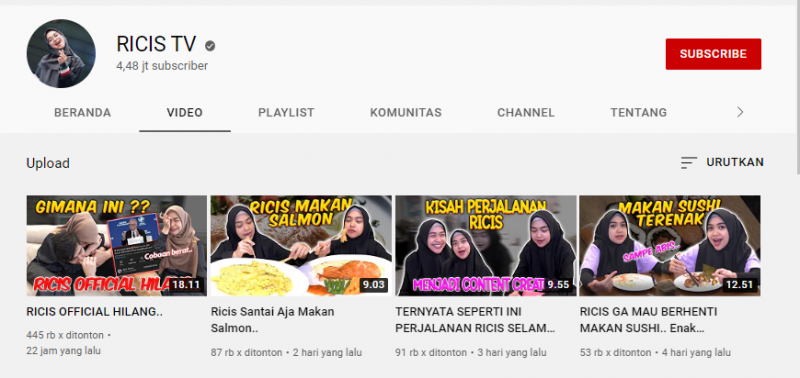Open the 'Makan Sushi Terenak' thumbnail
Screen dimensions: 800x378
click(670, 245)
